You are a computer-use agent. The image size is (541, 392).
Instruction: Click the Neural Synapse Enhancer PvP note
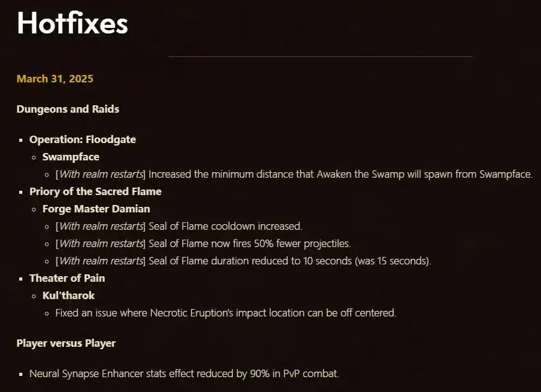click(x=184, y=373)
